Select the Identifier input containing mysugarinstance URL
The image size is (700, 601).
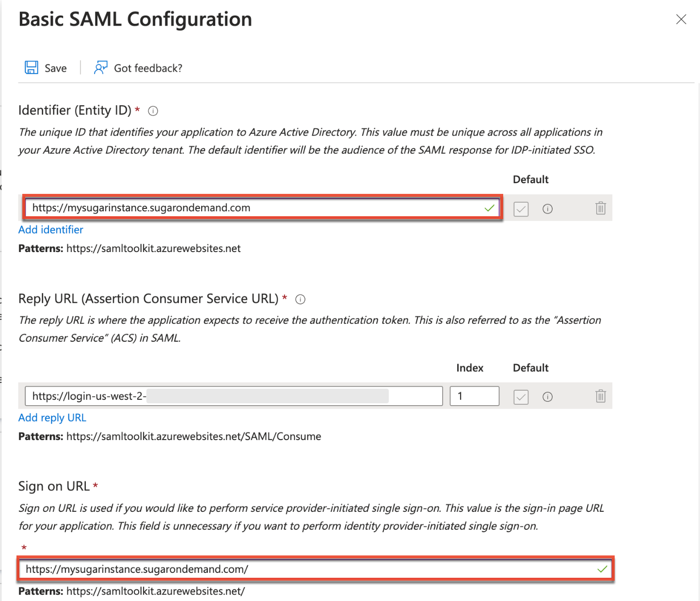[x=242, y=207]
